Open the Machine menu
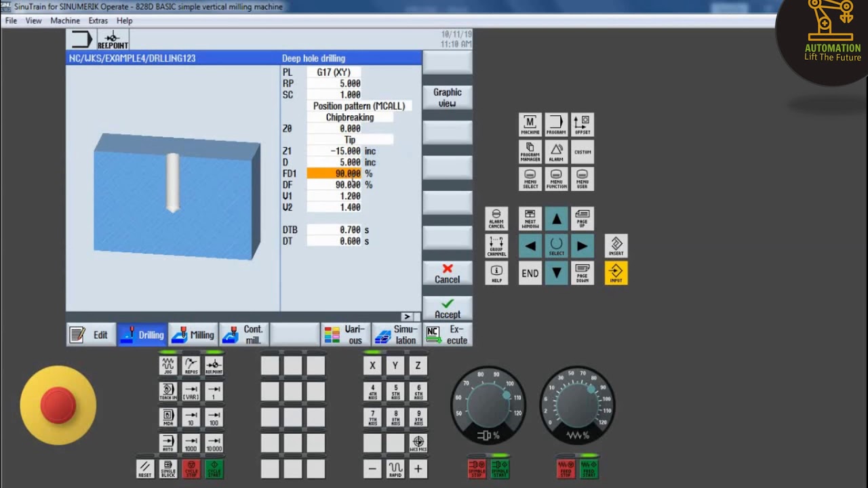868x488 pixels. [x=65, y=21]
